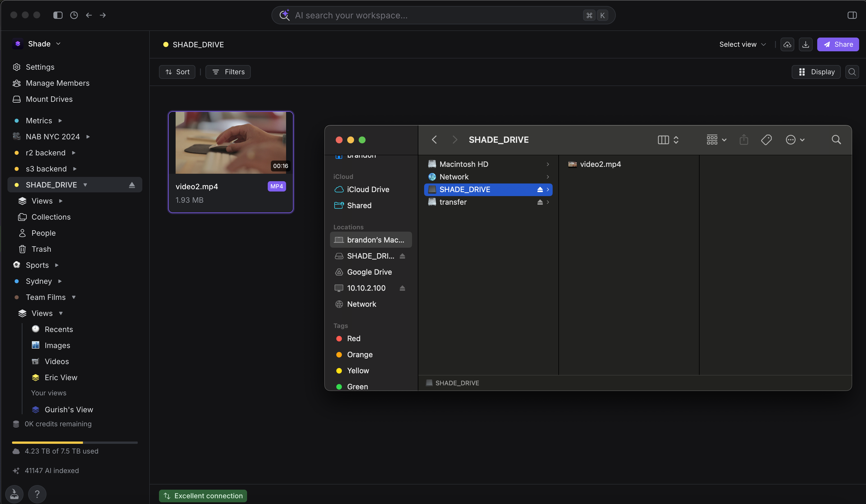Open the Filters button
This screenshot has height=504, width=866.
pos(228,72)
